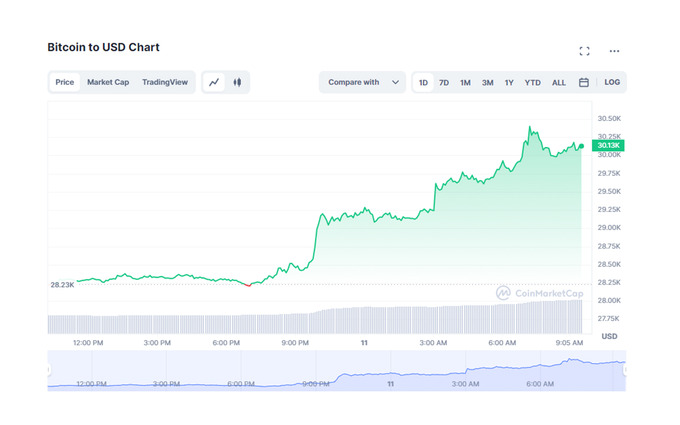
Task: Click the 30.13K current price label
Action: 608,146
